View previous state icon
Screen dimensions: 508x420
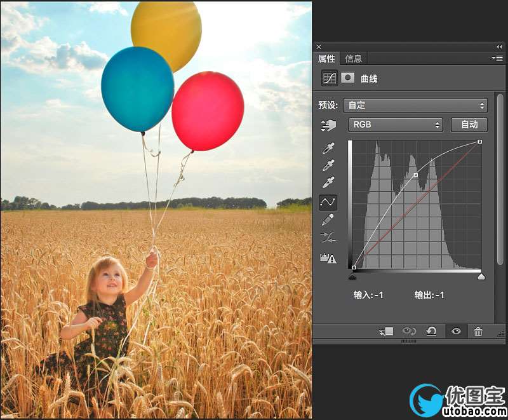(409, 331)
